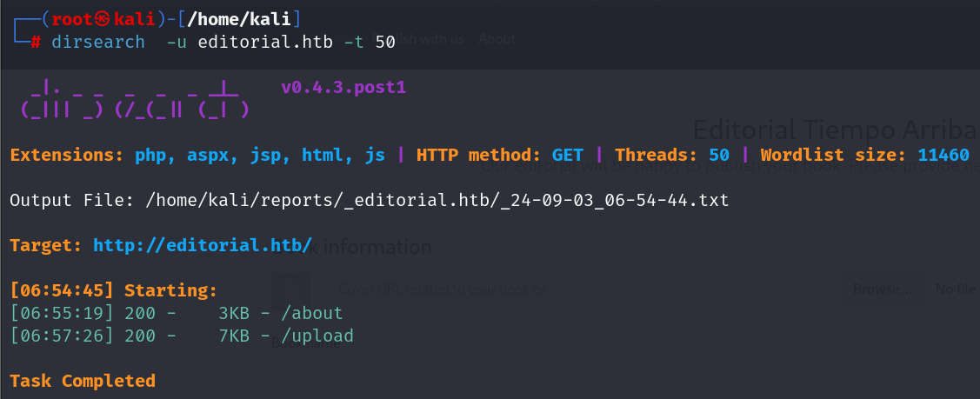
Task: Click the Cover URL field in background page
Action: [578, 289]
